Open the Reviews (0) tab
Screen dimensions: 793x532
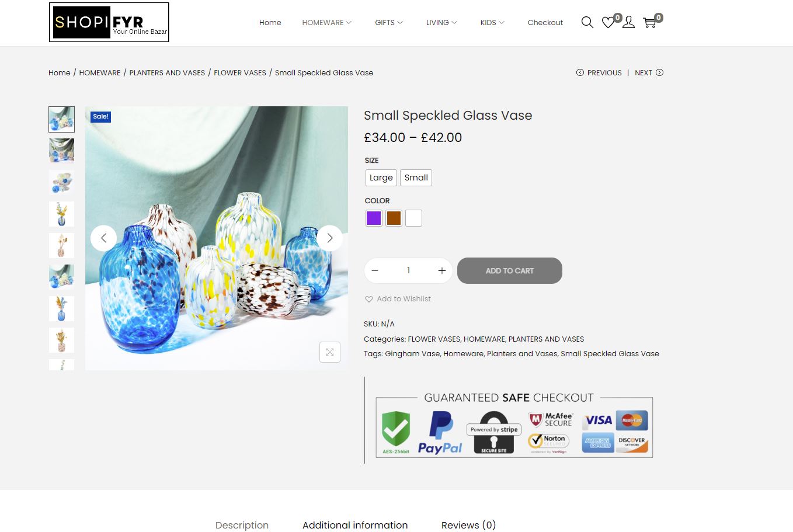[x=468, y=525]
